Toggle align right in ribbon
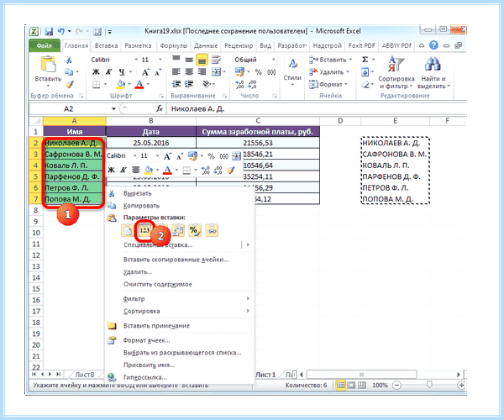 [202, 71]
